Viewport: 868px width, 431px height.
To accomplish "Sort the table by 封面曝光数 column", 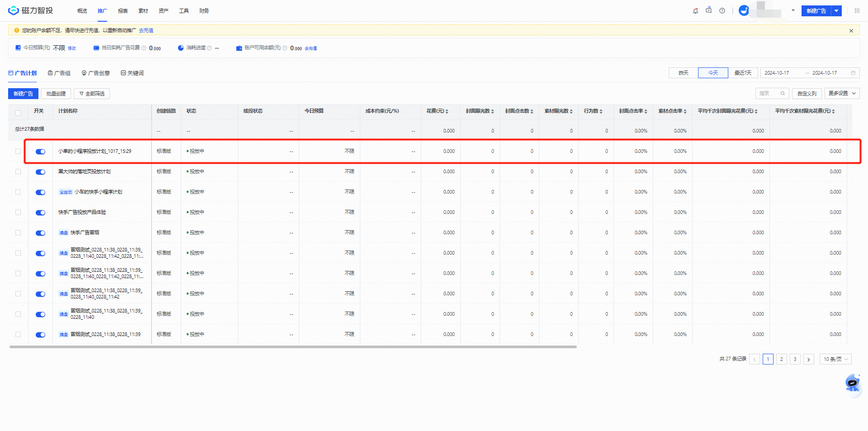I will pyautogui.click(x=492, y=111).
